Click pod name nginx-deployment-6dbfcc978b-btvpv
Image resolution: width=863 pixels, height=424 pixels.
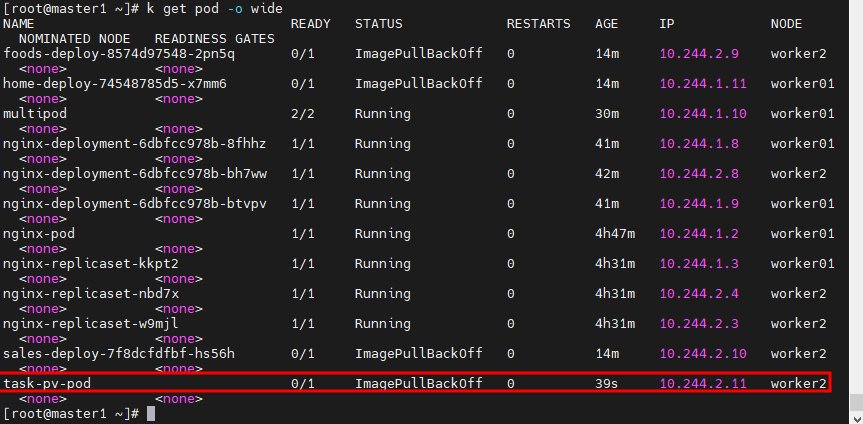click(x=135, y=204)
